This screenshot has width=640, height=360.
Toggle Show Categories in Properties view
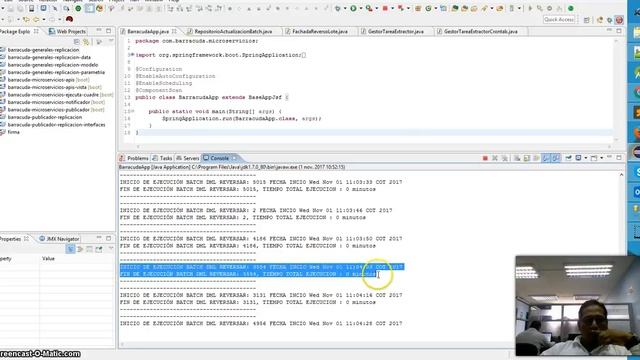70,249
